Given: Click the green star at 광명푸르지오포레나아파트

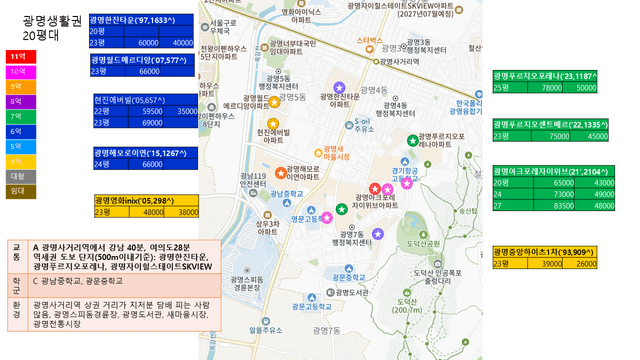Looking at the screenshot, I should (413, 141).
